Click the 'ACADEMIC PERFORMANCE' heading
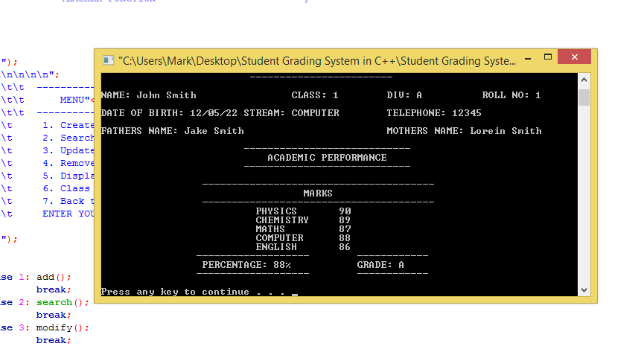Image resolution: width=644 pixels, height=349 pixels. (327, 158)
